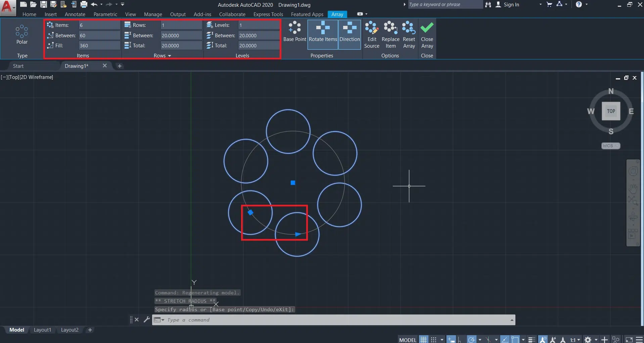This screenshot has height=343, width=644.
Task: Click the Replace Item icon
Action: point(390,35)
